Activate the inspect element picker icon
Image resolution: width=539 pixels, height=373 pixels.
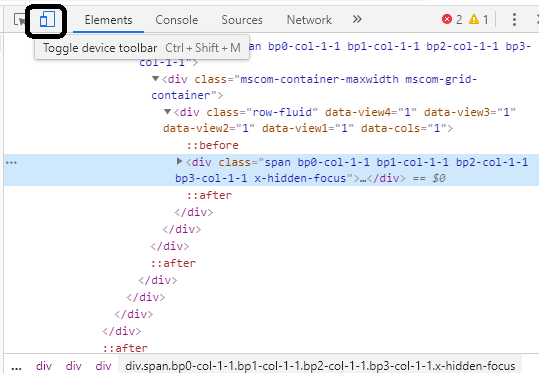point(19,20)
